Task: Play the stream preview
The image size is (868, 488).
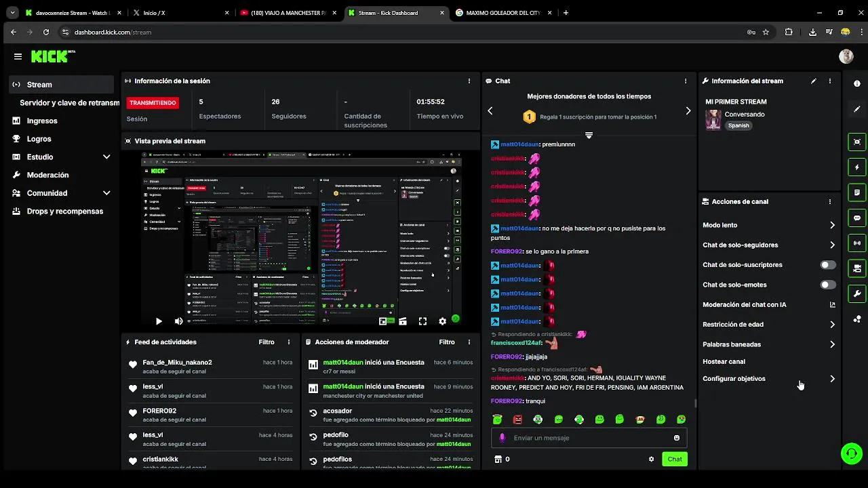Action: click(159, 321)
